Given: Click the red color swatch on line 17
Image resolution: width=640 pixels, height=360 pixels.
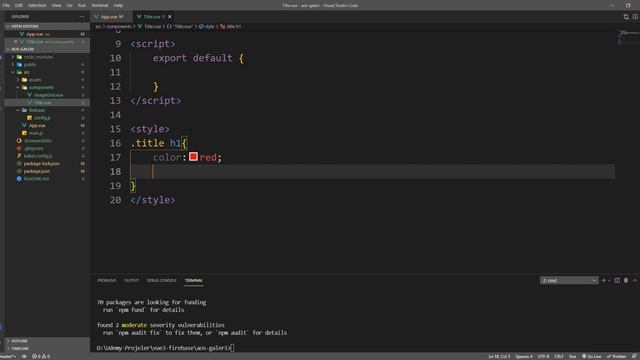Looking at the screenshot, I should point(193,156).
